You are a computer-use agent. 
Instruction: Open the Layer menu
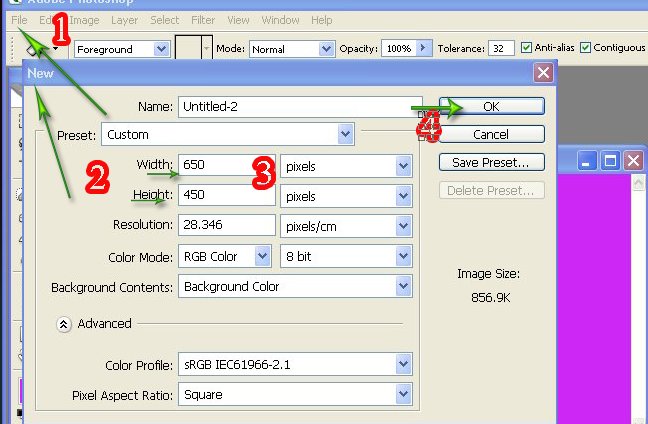[124, 20]
